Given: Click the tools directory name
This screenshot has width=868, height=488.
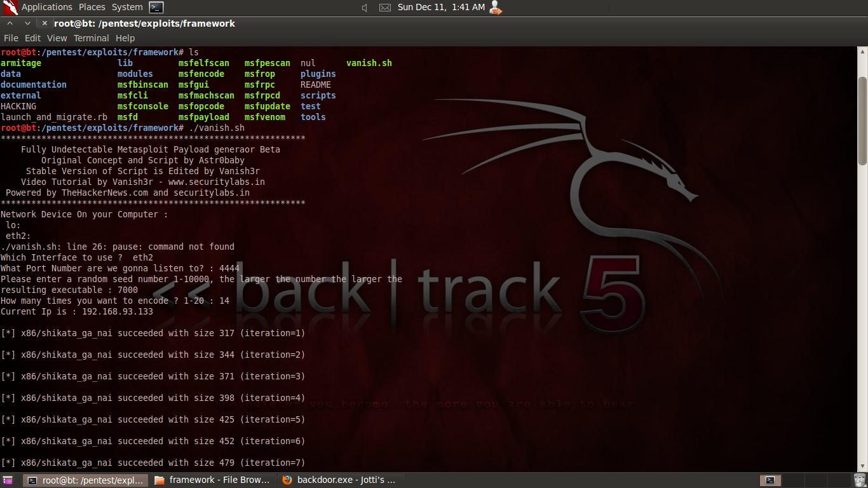Looking at the screenshot, I should [x=313, y=117].
